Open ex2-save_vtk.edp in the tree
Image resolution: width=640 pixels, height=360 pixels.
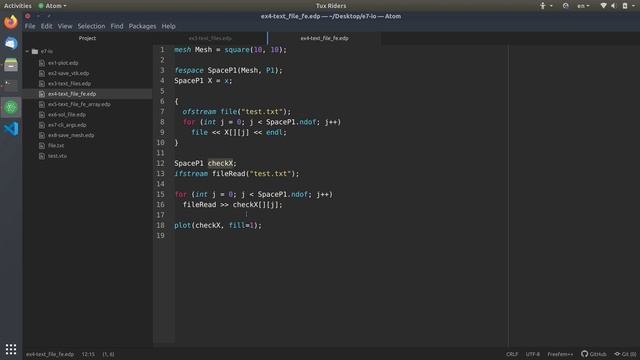pos(68,73)
